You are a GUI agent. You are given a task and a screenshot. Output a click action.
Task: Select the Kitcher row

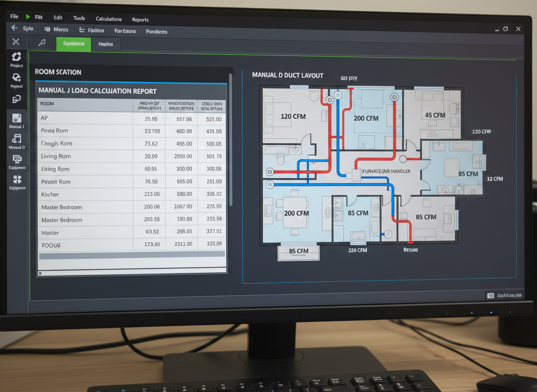click(x=132, y=194)
